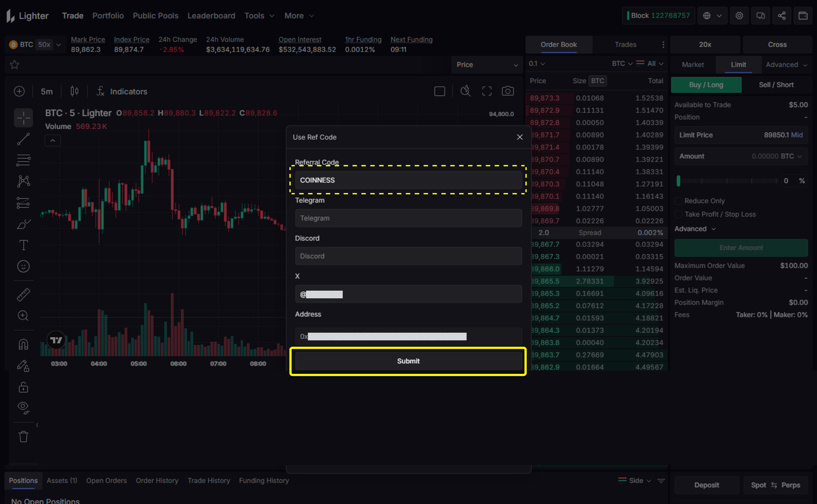Activate the zoom in tool

[x=23, y=316]
